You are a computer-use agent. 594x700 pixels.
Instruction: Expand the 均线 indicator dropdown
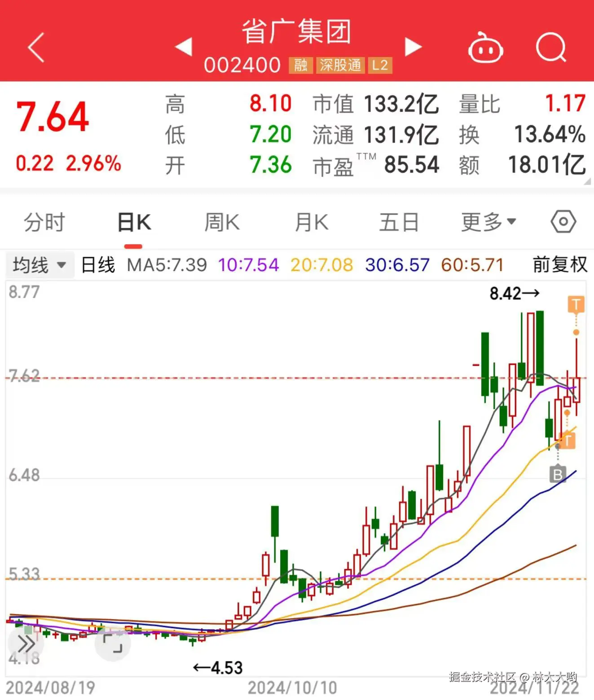coord(40,265)
